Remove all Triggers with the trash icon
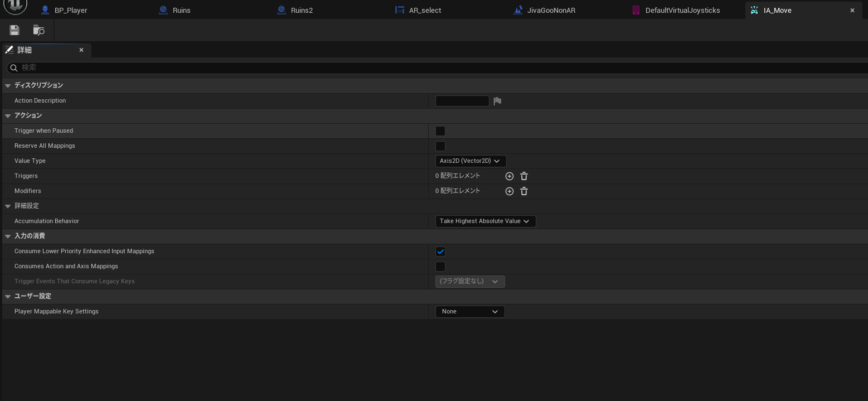The height and width of the screenshot is (401, 868). pos(524,176)
